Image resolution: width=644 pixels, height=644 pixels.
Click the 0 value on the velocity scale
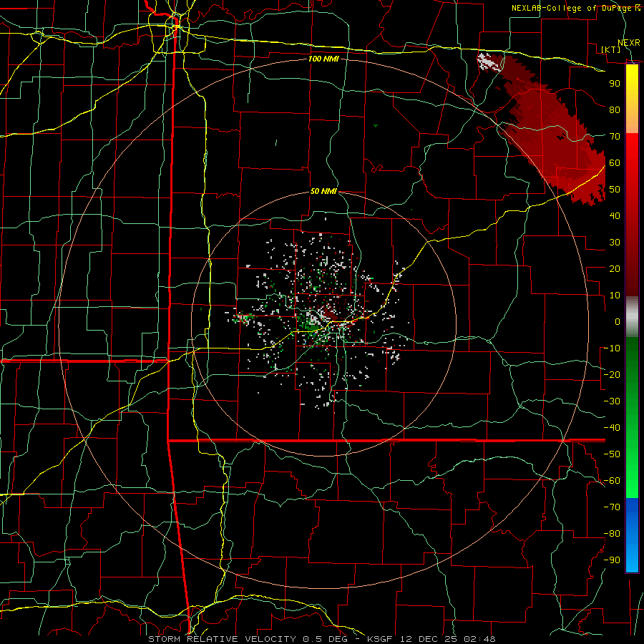(x=618, y=321)
